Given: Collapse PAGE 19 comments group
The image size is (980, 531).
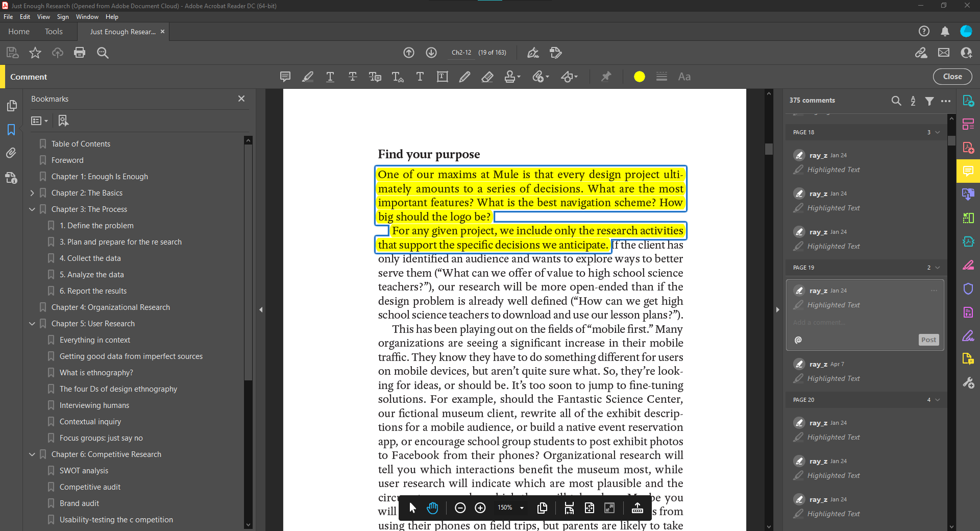Looking at the screenshot, I should point(938,268).
